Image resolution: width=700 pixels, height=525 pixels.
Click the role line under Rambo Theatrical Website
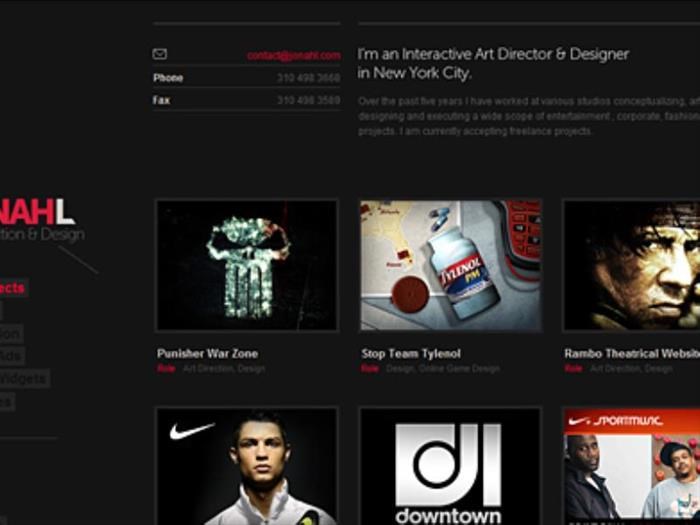pyautogui.click(x=618, y=369)
